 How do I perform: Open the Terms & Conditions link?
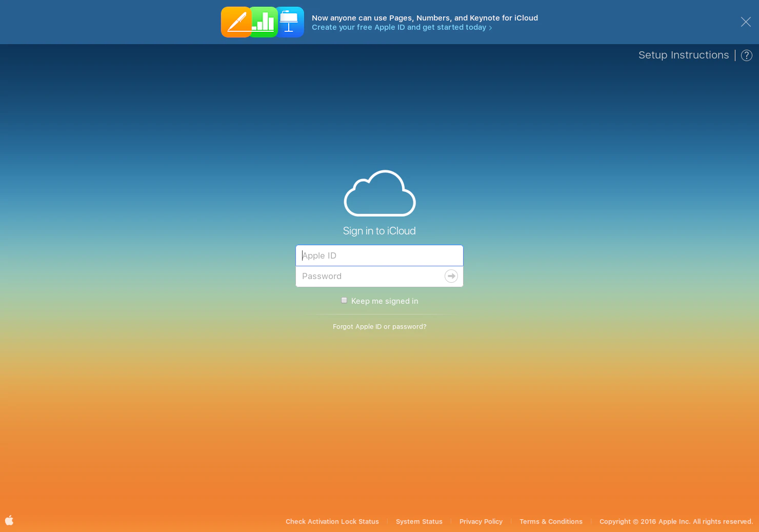point(551,521)
